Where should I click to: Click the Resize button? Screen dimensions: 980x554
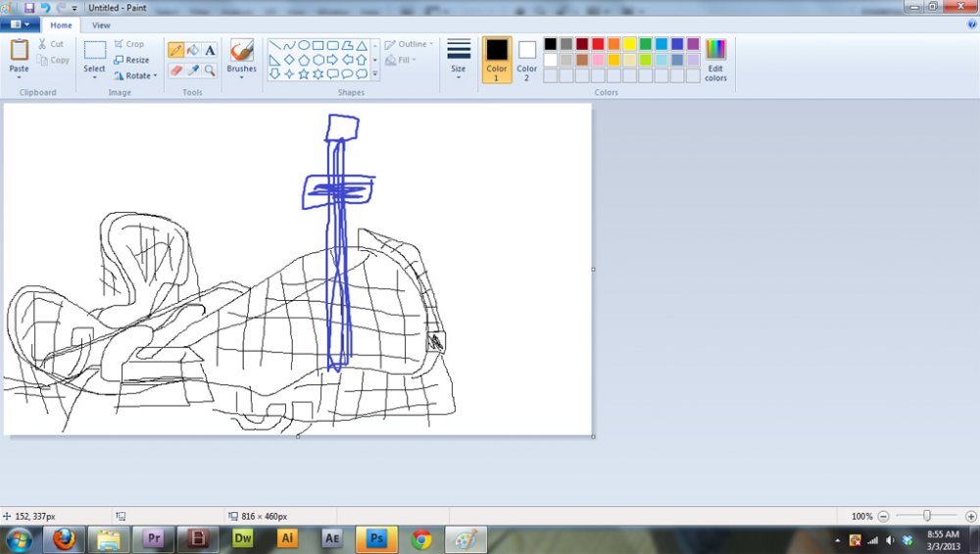pyautogui.click(x=131, y=60)
